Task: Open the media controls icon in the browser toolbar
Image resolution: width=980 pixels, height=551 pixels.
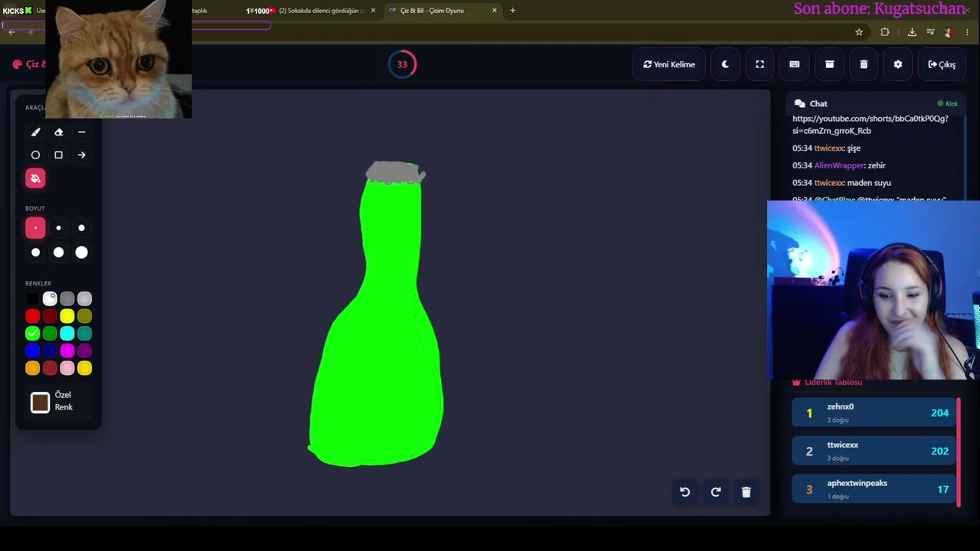Action: 930,32
